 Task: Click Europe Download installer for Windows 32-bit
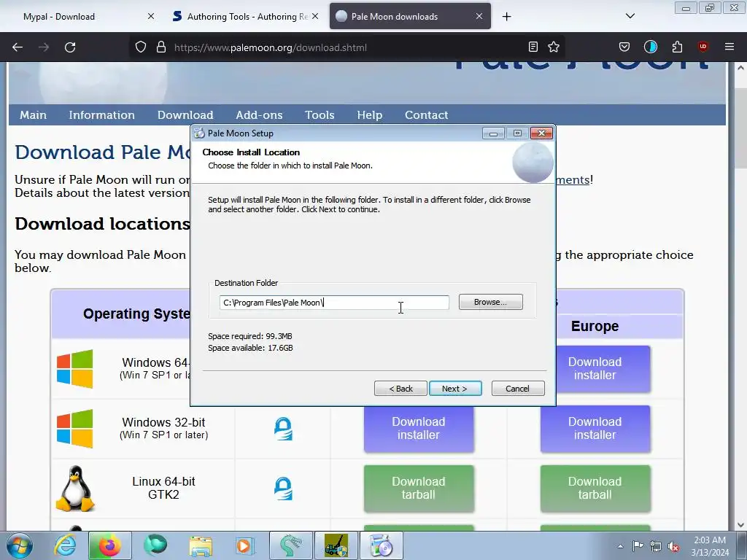[595, 429]
